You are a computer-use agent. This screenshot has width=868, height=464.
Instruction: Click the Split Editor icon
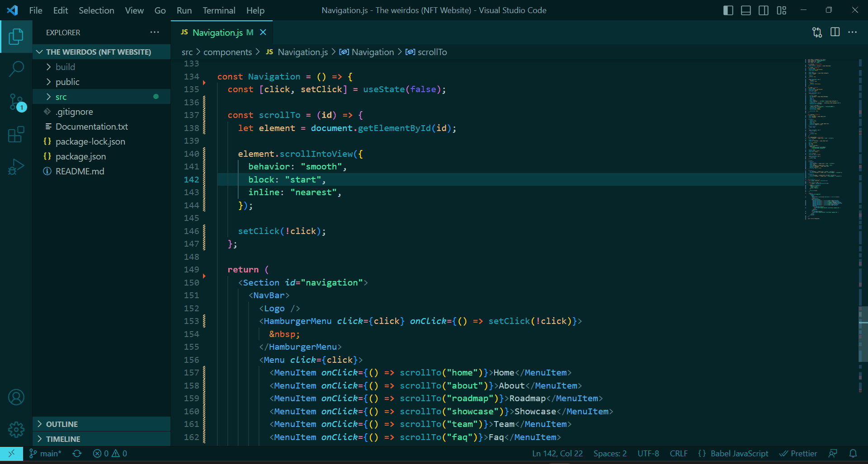point(835,32)
